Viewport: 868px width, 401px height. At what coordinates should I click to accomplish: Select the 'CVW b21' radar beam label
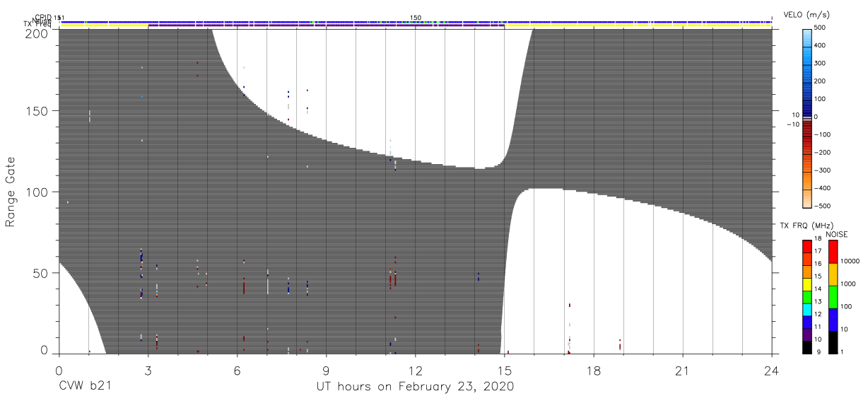(85, 387)
